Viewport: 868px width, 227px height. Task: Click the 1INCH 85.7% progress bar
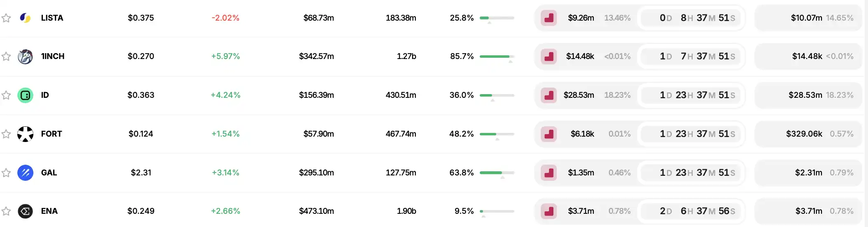497,57
